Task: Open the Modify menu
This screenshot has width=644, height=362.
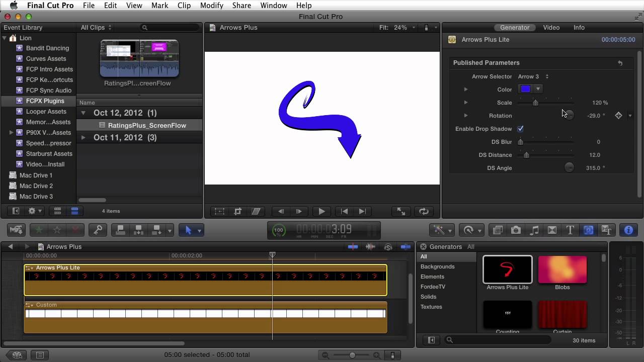Action: (x=211, y=6)
